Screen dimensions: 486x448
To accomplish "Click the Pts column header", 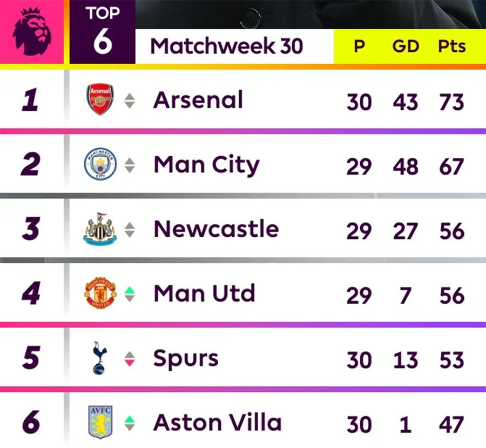I will click(451, 46).
